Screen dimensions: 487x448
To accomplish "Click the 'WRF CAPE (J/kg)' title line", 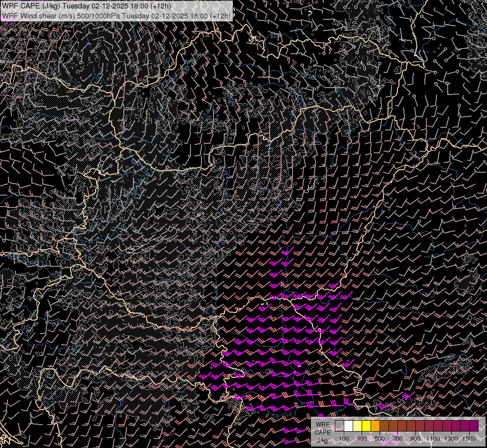I will 87,6.
